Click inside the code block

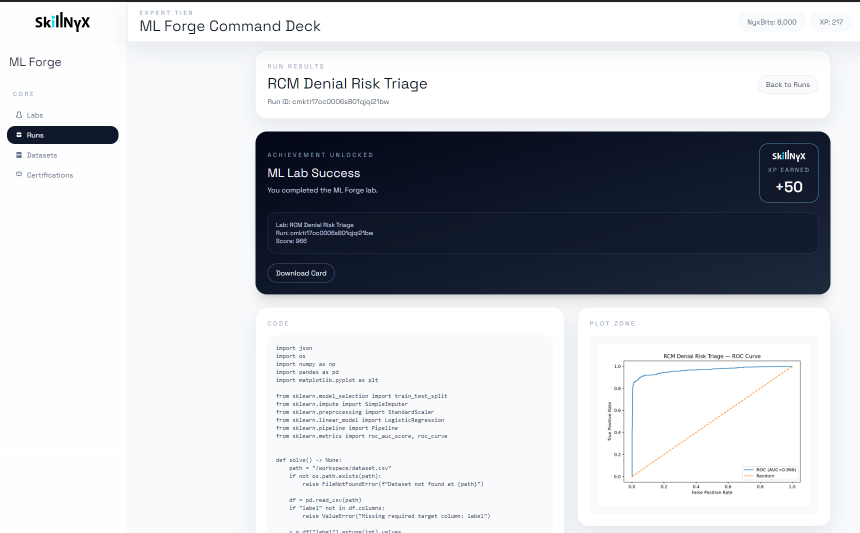pyautogui.click(x=410, y=434)
